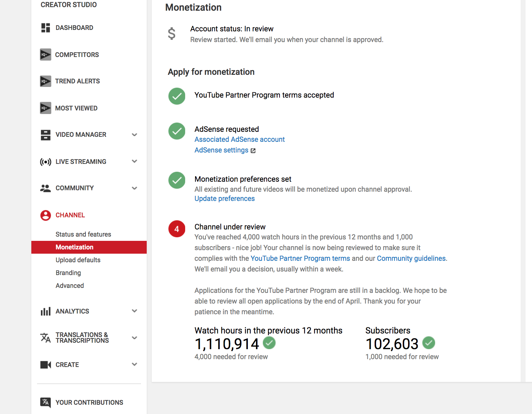
Task: Expand the Community section chevron
Action: pos(135,188)
